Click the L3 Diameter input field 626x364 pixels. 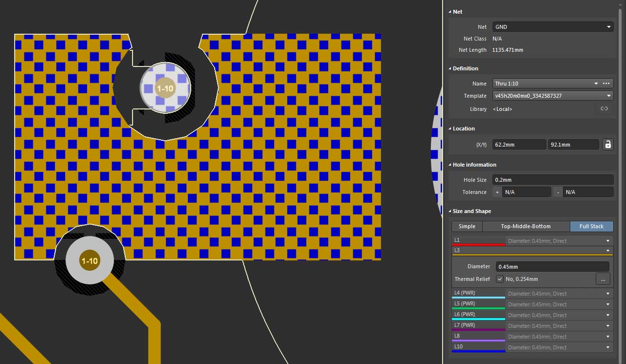pos(553,267)
